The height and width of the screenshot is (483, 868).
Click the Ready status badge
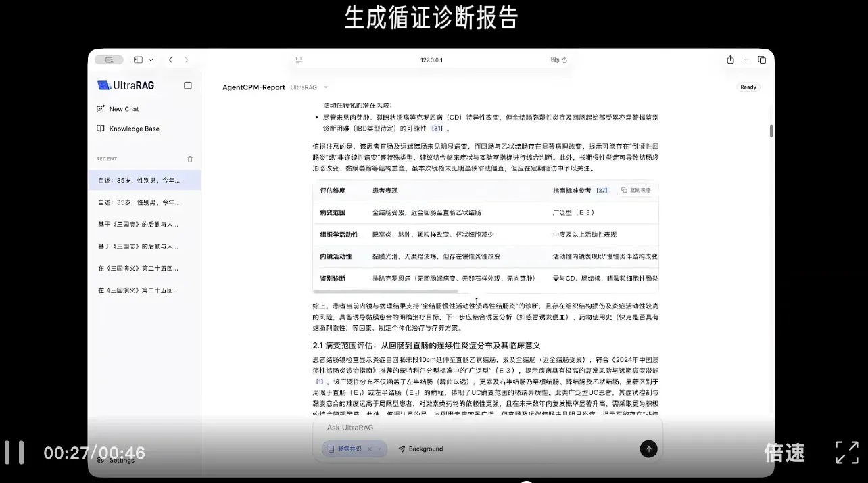[x=748, y=87]
